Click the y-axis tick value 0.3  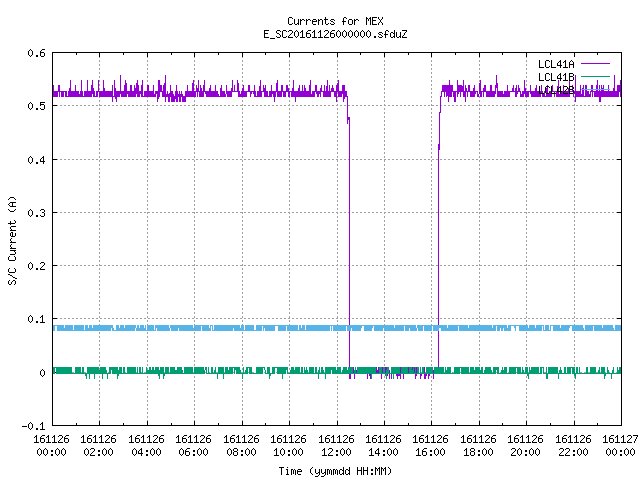pyautogui.click(x=36, y=213)
